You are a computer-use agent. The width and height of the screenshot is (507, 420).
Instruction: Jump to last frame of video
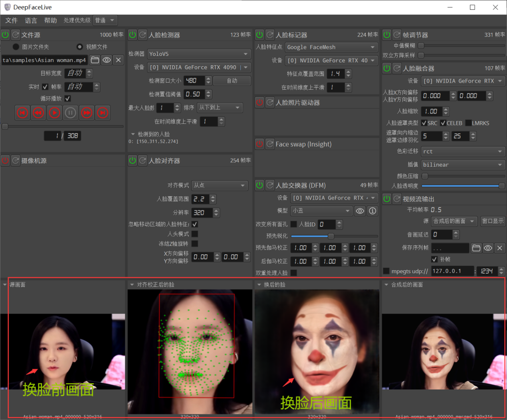[x=102, y=113]
